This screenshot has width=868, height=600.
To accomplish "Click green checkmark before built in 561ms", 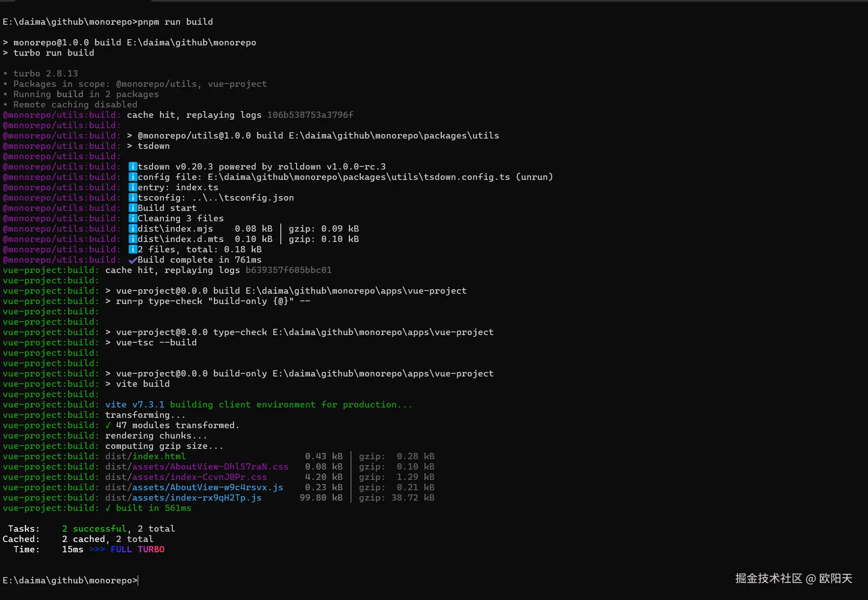I will pos(108,508).
